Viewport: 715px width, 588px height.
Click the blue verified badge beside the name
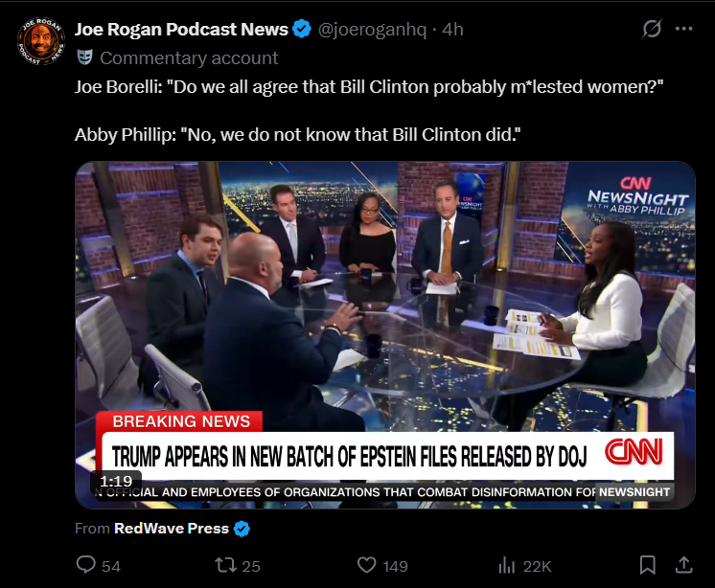click(x=302, y=29)
